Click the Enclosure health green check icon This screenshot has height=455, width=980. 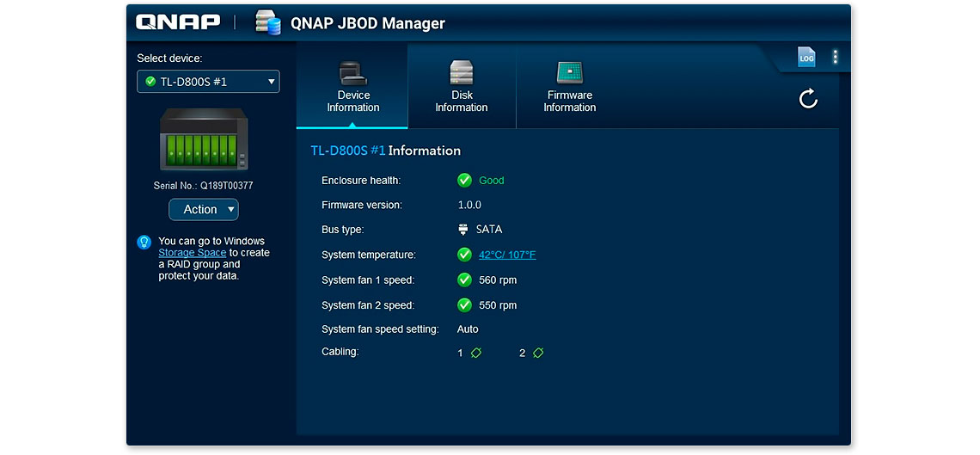click(x=464, y=181)
